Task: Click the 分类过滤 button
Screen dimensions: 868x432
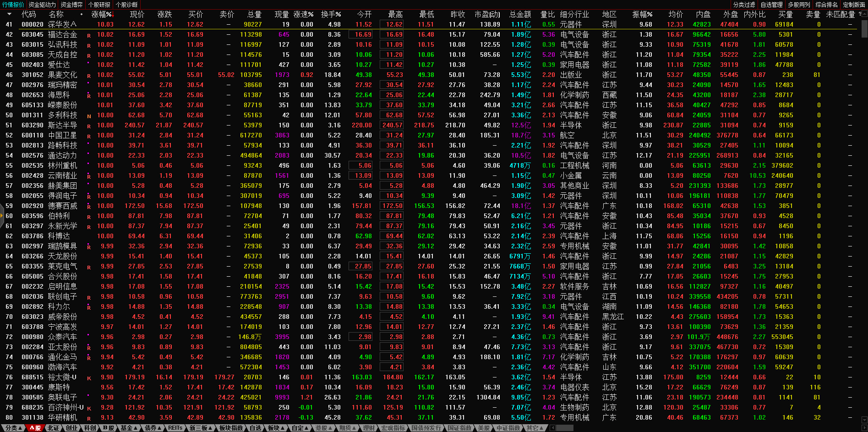Action: [x=744, y=5]
